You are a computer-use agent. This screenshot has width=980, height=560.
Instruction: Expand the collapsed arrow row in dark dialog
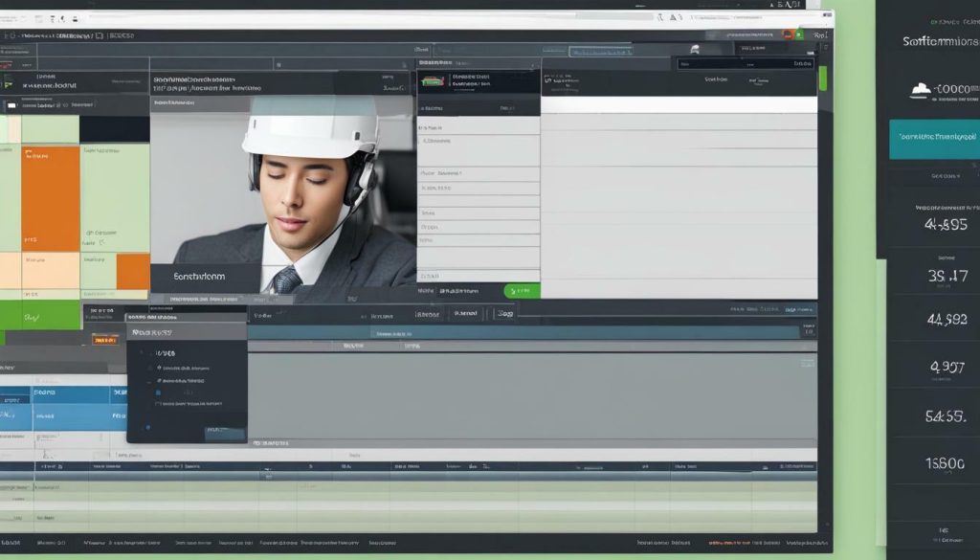tap(144, 353)
